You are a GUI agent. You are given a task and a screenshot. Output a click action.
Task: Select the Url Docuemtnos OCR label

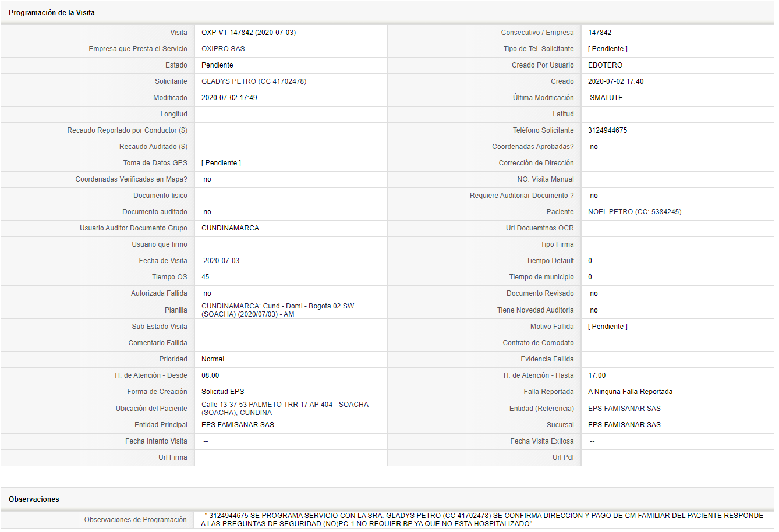coord(540,228)
